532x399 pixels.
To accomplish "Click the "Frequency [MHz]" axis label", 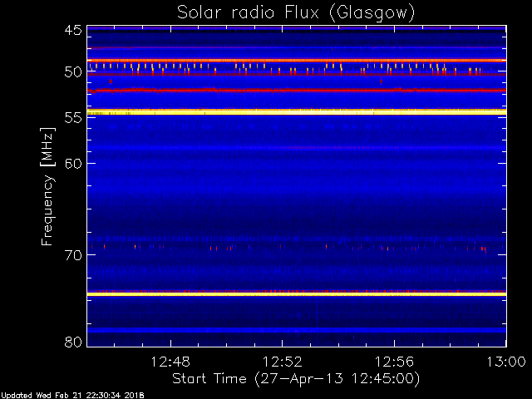I will pyautogui.click(x=47, y=186).
